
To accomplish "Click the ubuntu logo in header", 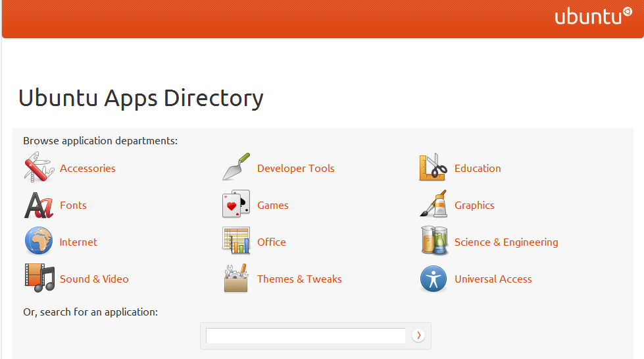I will tap(593, 16).
